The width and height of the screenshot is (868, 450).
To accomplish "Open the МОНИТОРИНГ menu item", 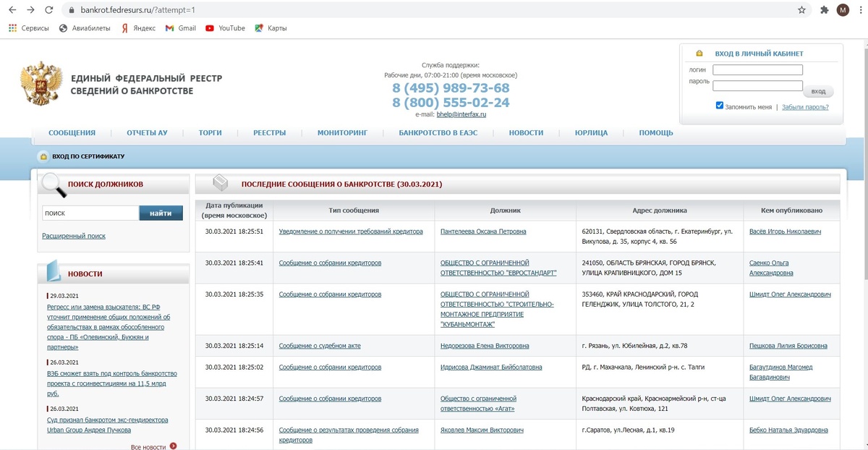I will click(x=343, y=133).
